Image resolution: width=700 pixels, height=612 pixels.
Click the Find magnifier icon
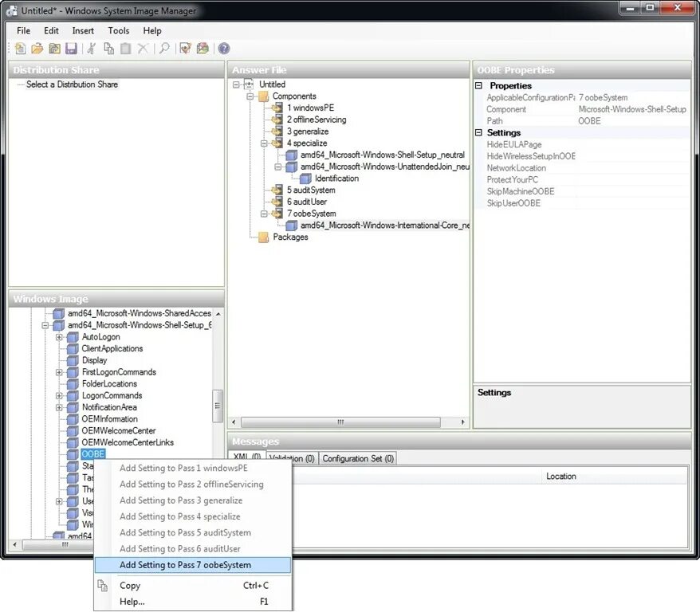pos(164,48)
